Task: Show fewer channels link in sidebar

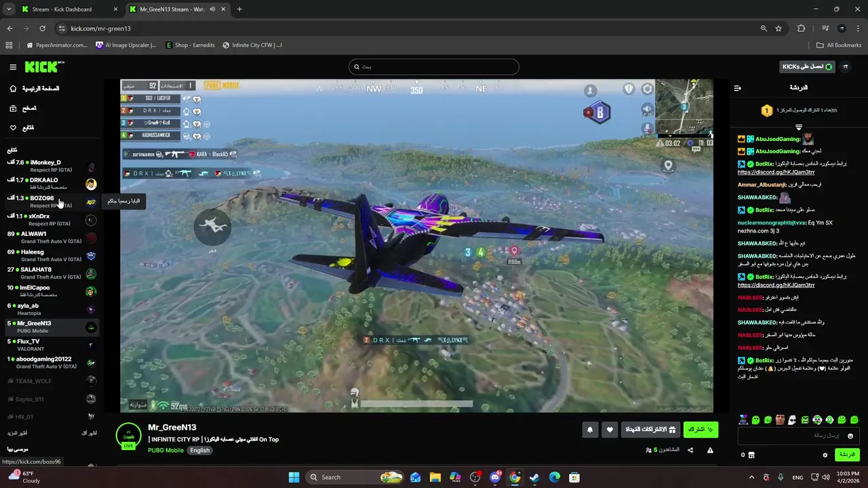Action: tap(90, 433)
